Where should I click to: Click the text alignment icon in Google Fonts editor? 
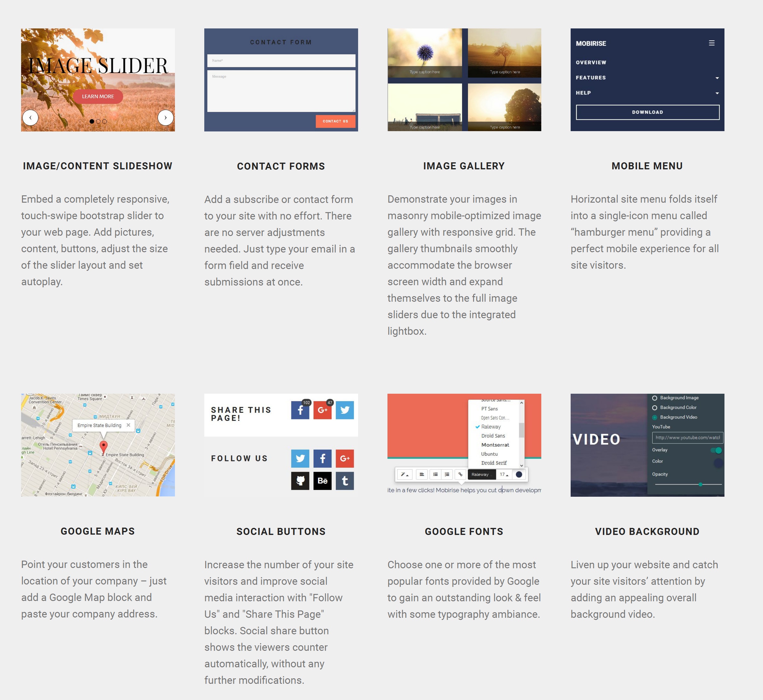[x=422, y=474]
